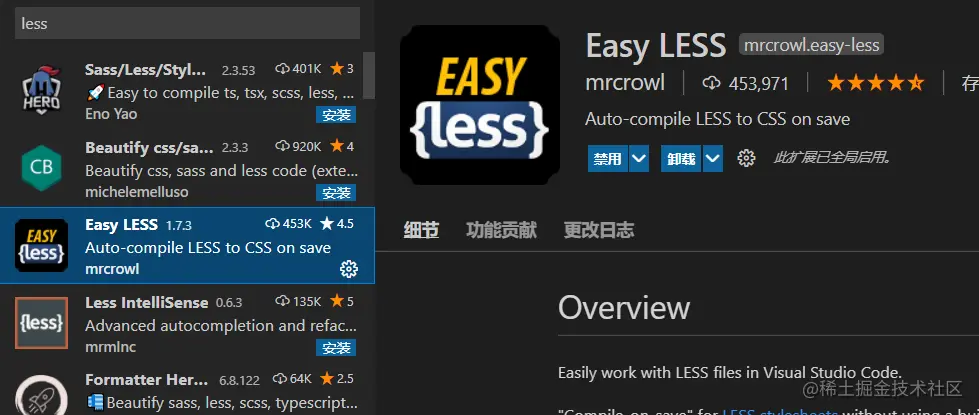Screen dimensions: 979x415
Task: Click the extension search box containing less
Action: coord(187,24)
